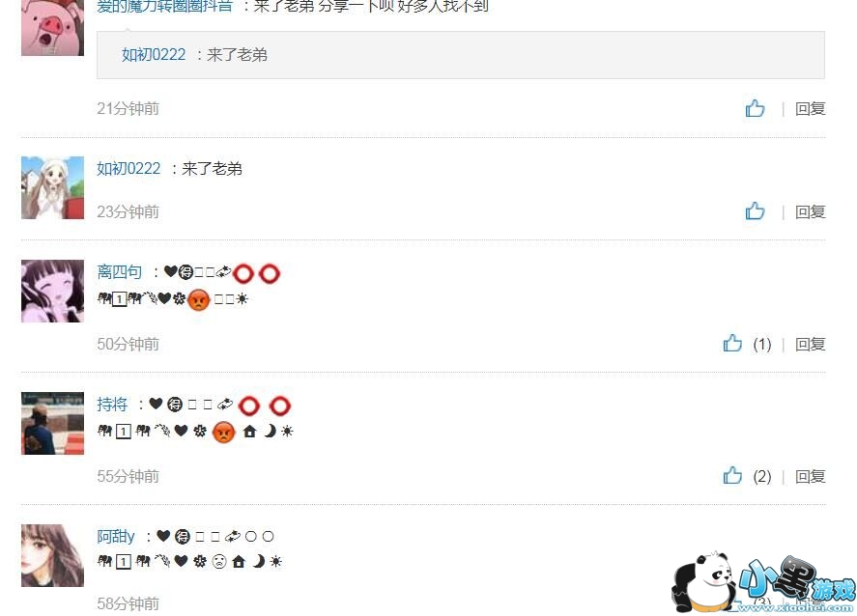The width and height of the screenshot is (857, 616).
Task: Reply to 持将's comment
Action: pyautogui.click(x=810, y=476)
